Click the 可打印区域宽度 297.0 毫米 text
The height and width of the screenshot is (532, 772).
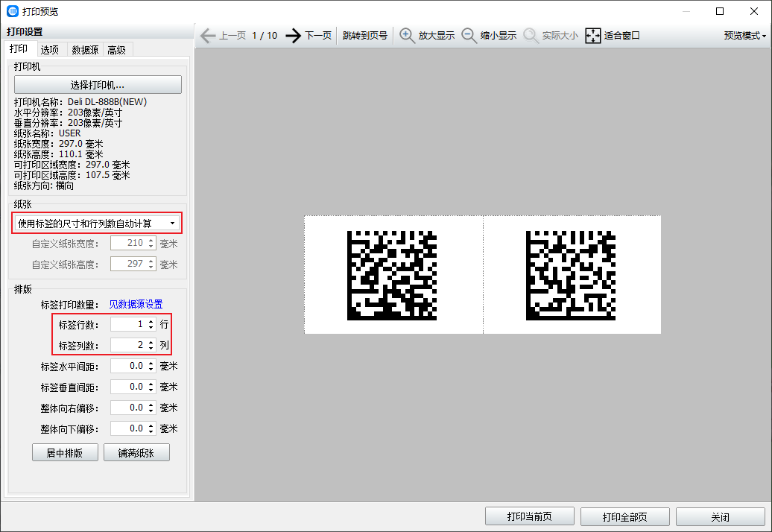[72, 165]
